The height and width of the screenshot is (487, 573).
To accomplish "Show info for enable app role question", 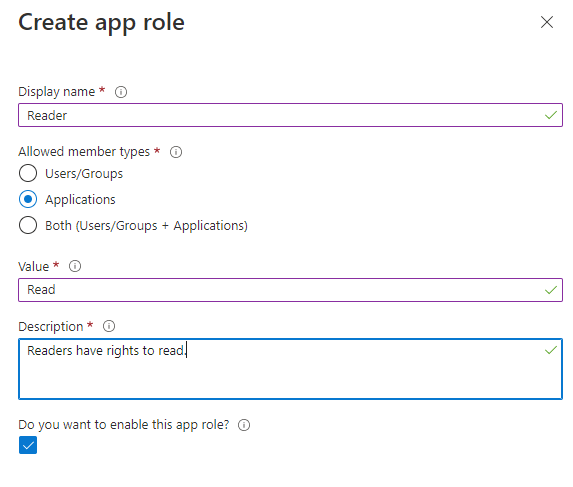I will point(244,425).
